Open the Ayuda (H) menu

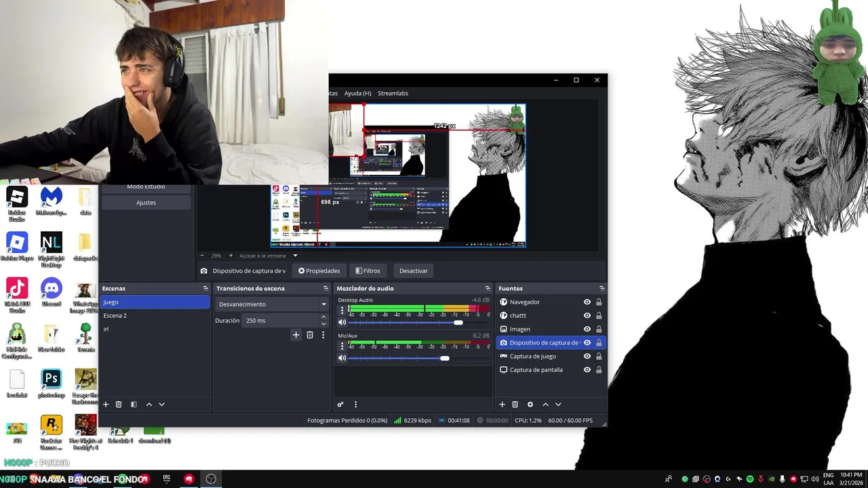click(x=357, y=94)
